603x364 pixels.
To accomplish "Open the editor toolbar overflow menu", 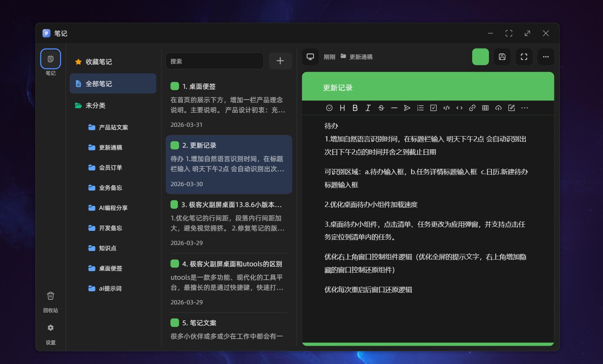I will [525, 108].
